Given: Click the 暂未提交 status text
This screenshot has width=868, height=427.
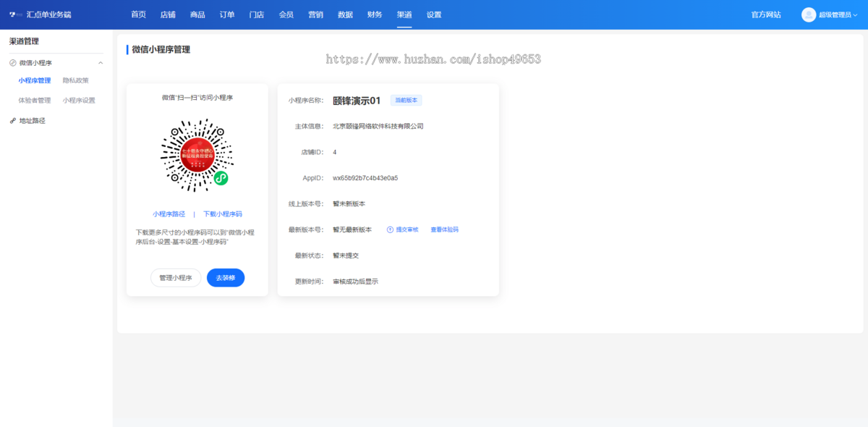Looking at the screenshot, I should click(x=346, y=255).
